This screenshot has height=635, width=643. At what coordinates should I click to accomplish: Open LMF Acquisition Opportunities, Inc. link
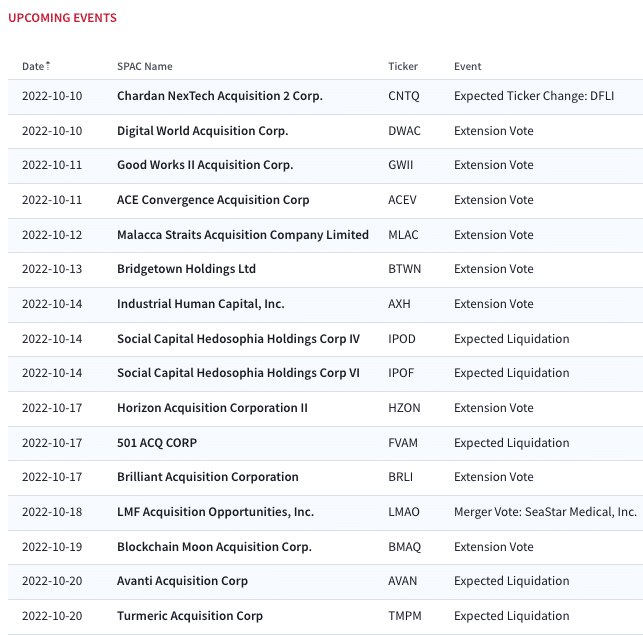[216, 512]
